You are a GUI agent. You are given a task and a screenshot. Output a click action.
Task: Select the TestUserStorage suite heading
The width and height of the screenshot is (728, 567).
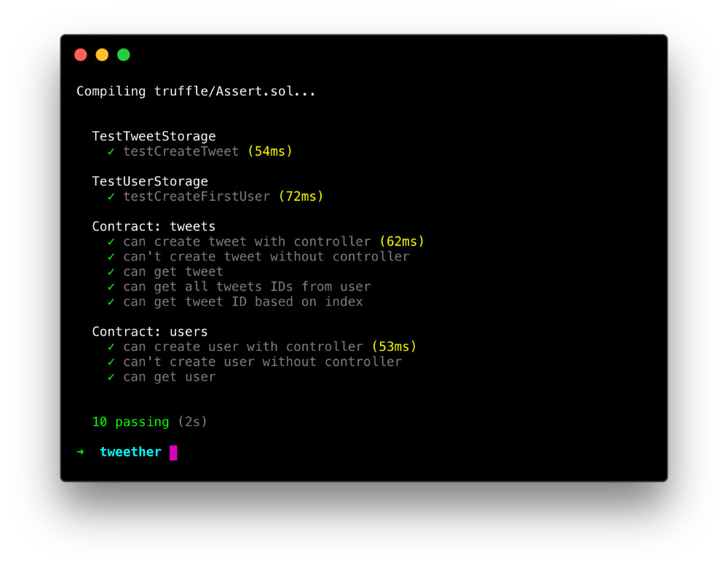click(x=150, y=181)
